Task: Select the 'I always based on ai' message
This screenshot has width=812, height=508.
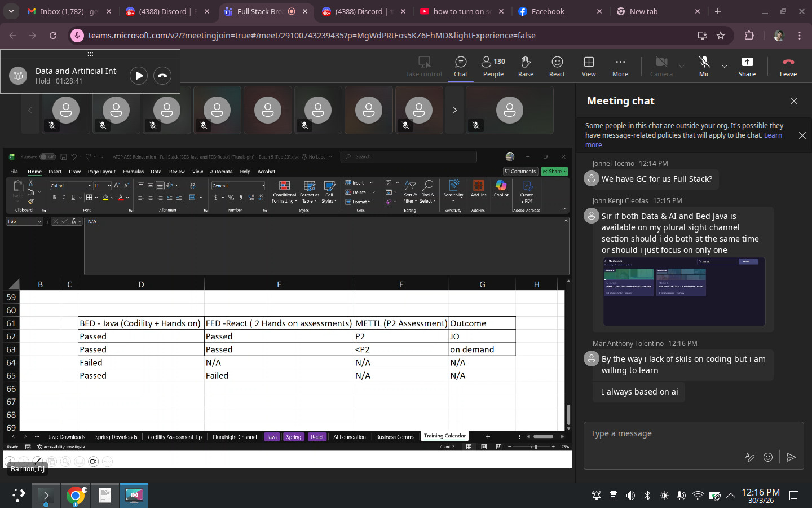Action: pos(639,392)
